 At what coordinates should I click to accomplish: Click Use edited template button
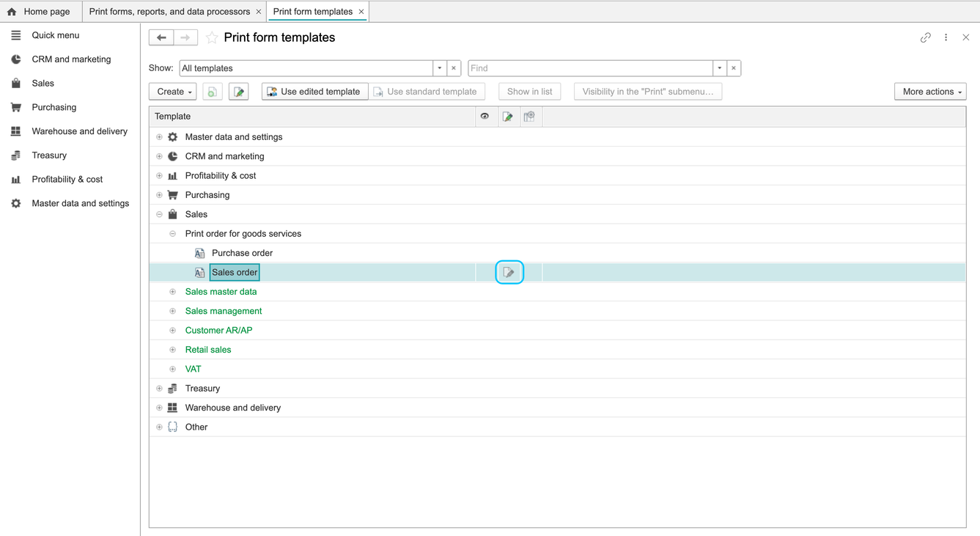tap(315, 92)
